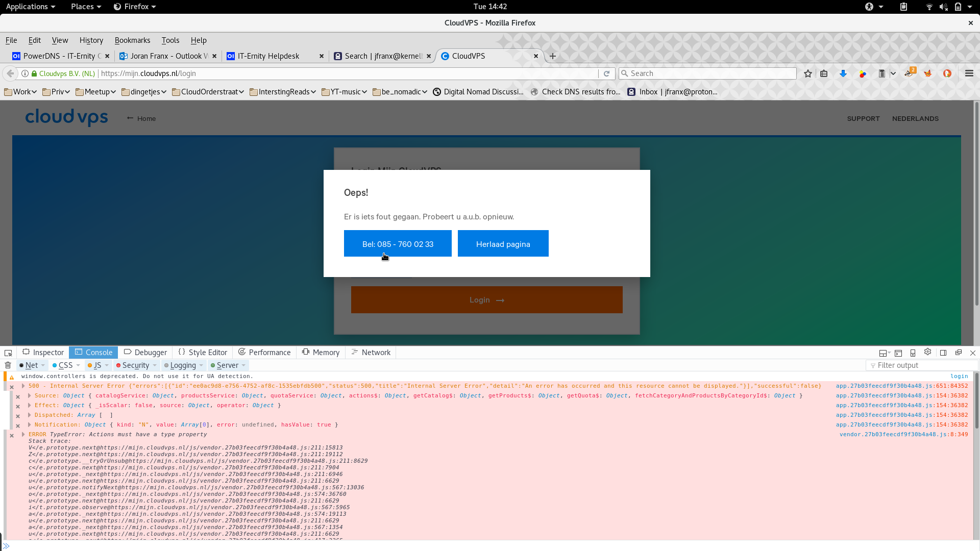Switch to the Debugger devtools tab
The image size is (980, 551).
(145, 353)
